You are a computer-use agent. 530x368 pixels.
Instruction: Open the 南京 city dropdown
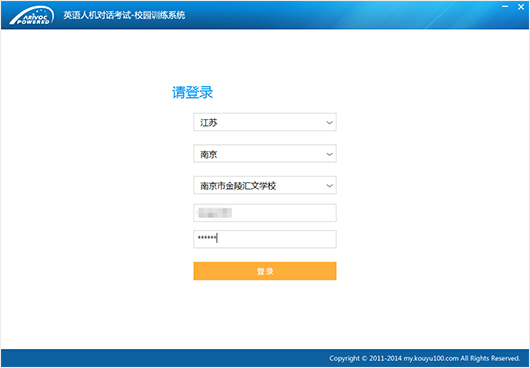265,154
